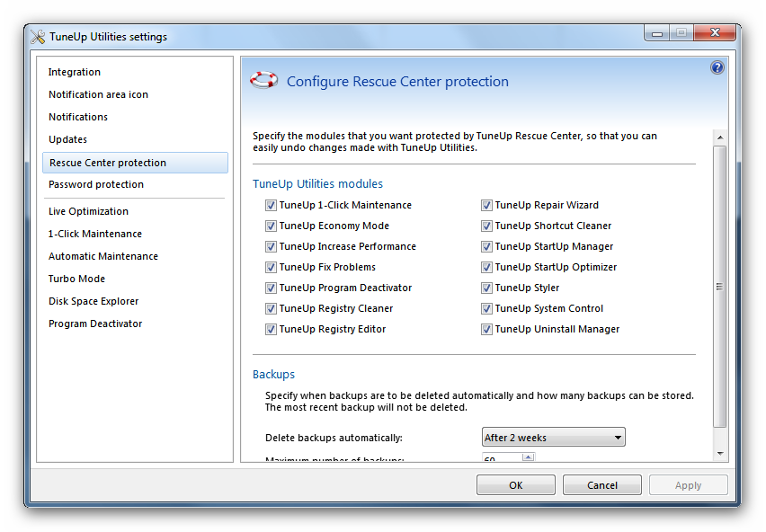Select Password protection in the sidebar
The image size is (766, 532).
click(x=96, y=184)
